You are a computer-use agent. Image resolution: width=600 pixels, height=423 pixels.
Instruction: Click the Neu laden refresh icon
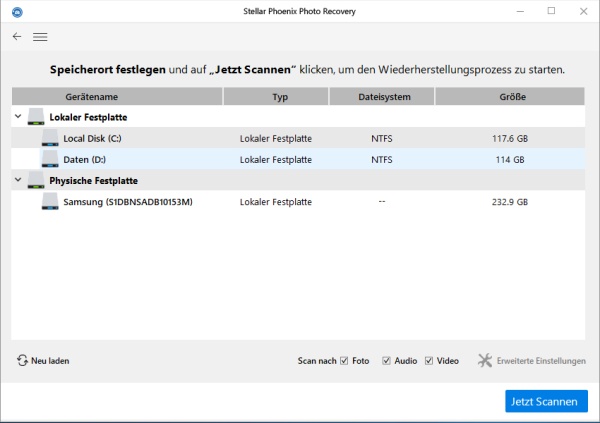[22, 360]
